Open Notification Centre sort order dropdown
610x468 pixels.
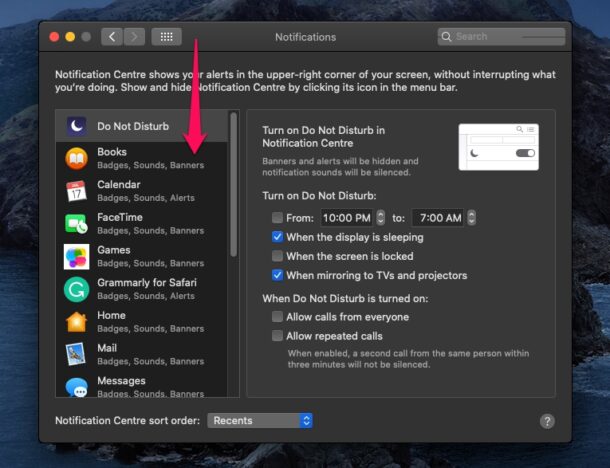coord(260,421)
